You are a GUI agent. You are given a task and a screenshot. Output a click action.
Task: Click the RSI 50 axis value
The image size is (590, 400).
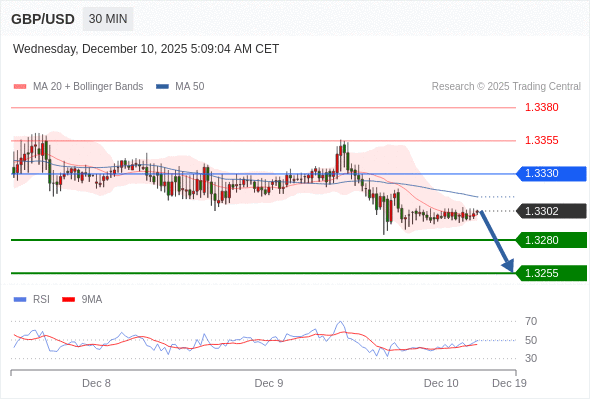(x=531, y=340)
